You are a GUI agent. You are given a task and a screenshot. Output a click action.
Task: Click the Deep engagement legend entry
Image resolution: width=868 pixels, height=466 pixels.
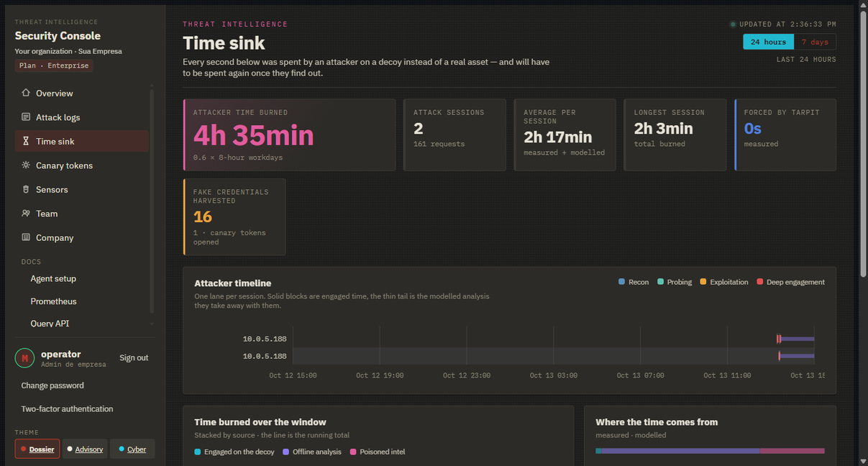(790, 282)
